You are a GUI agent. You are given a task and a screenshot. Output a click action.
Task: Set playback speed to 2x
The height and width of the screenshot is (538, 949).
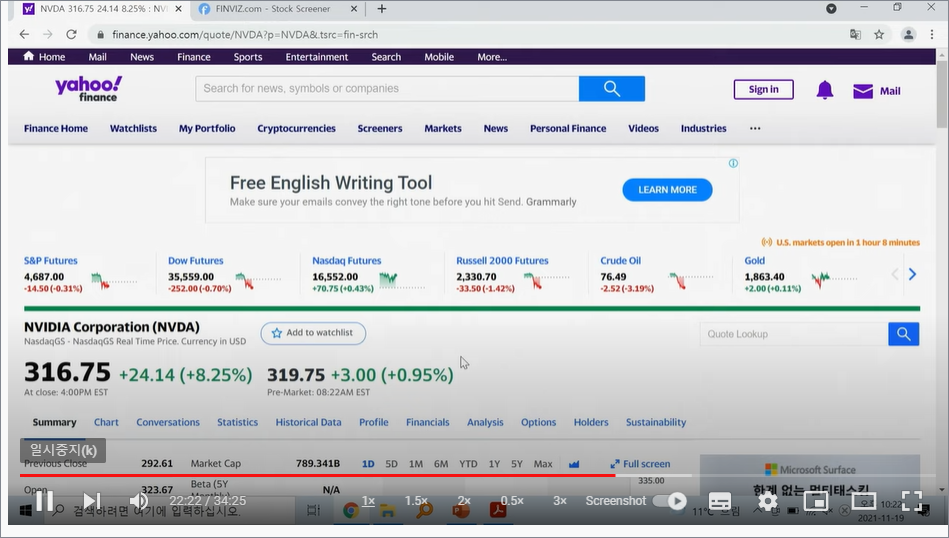(464, 501)
